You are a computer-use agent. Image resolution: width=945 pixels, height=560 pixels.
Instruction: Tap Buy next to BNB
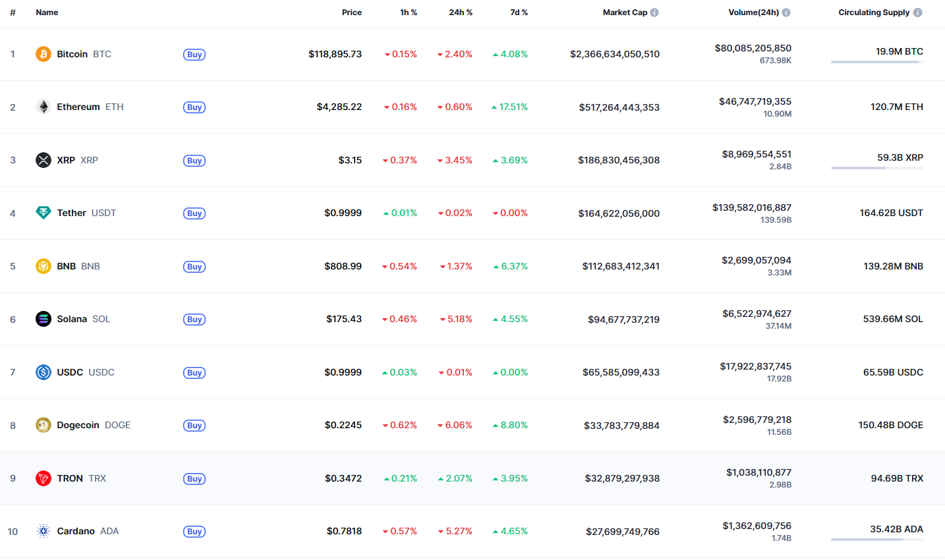(x=194, y=267)
